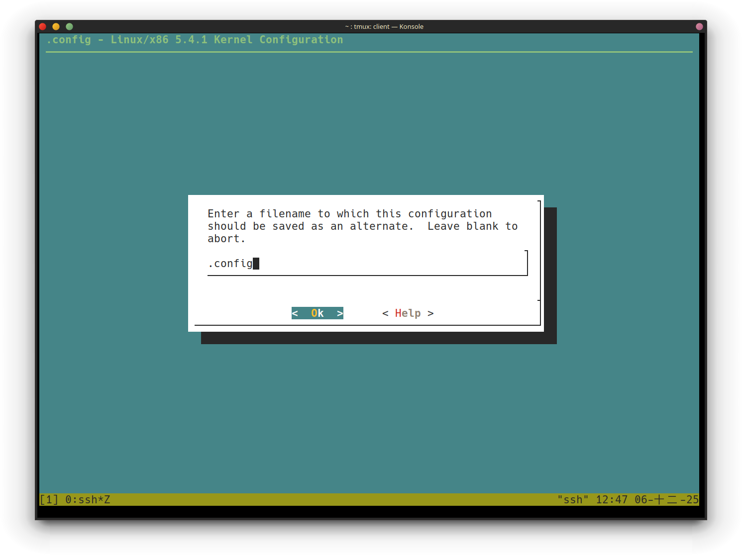
Task: Click the red close window button
Action: tap(43, 27)
